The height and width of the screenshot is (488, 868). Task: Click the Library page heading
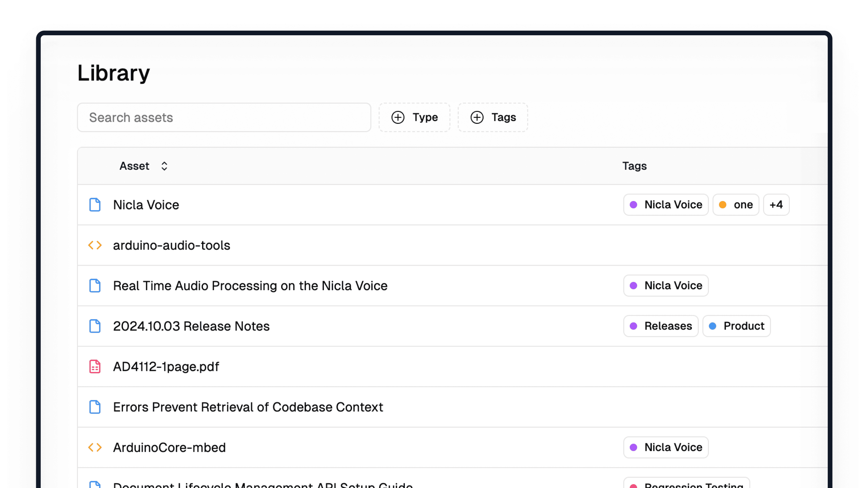[113, 73]
